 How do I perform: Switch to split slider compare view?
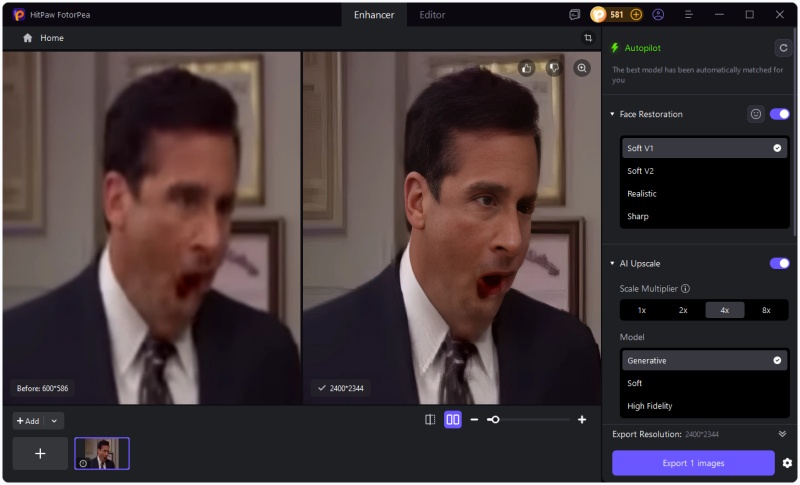coord(430,420)
